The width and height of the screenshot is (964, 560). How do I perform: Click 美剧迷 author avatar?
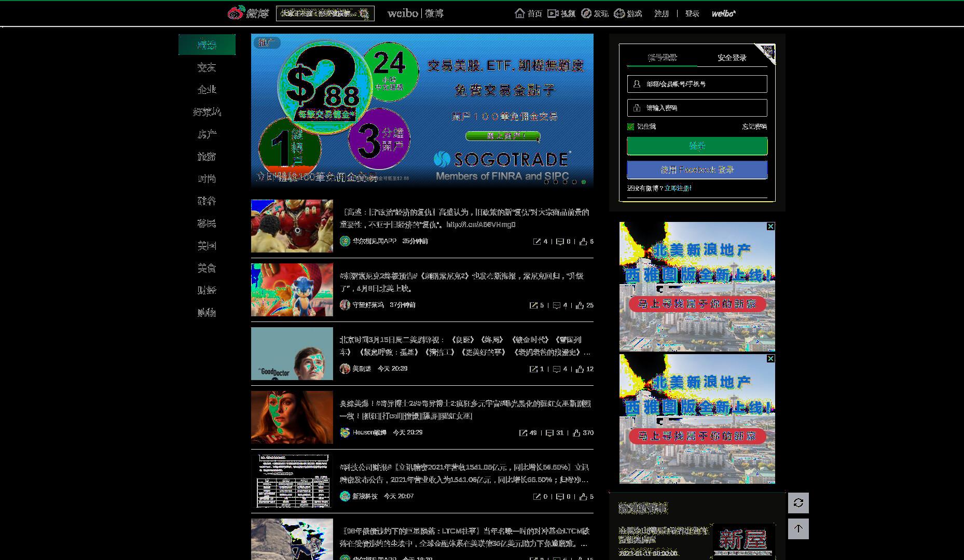345,369
